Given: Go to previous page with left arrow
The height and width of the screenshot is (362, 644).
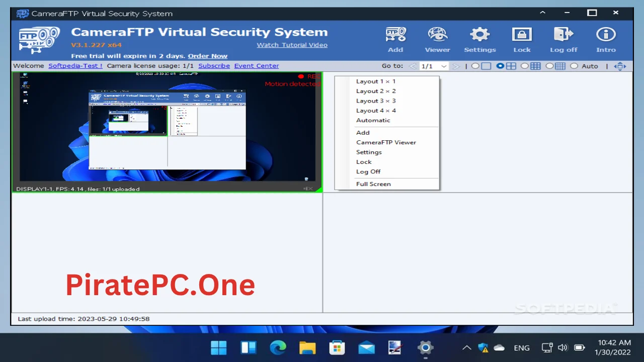Looking at the screenshot, I should click(x=413, y=66).
